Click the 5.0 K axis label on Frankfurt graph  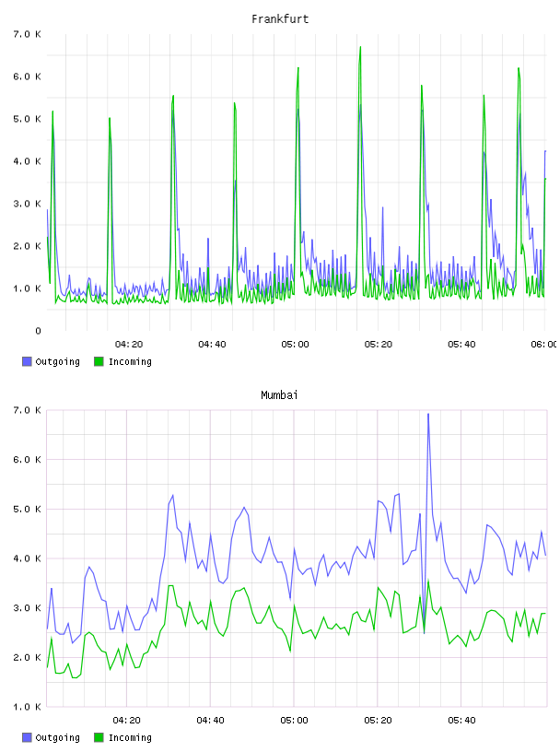(28, 119)
